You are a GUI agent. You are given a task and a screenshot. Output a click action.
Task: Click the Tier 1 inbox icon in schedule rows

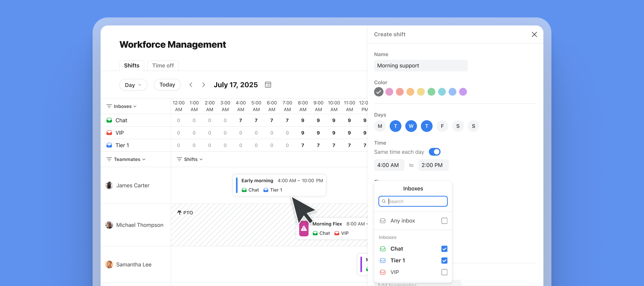tap(109, 145)
